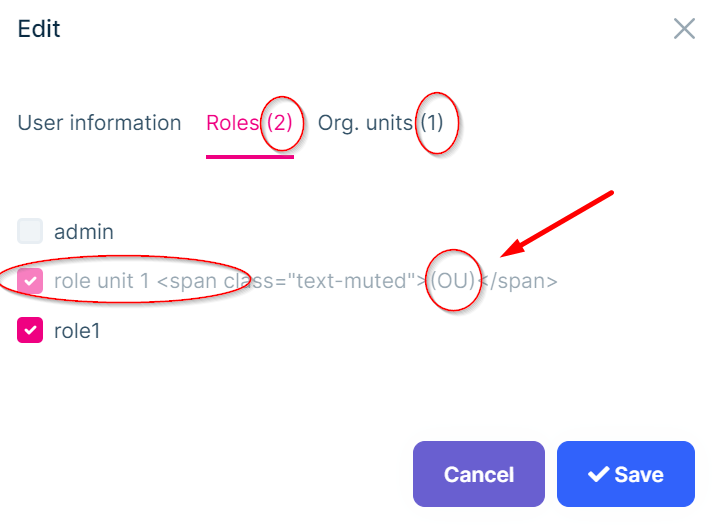Select the Roles (2) tab
The image size is (714, 530).
tap(249, 123)
